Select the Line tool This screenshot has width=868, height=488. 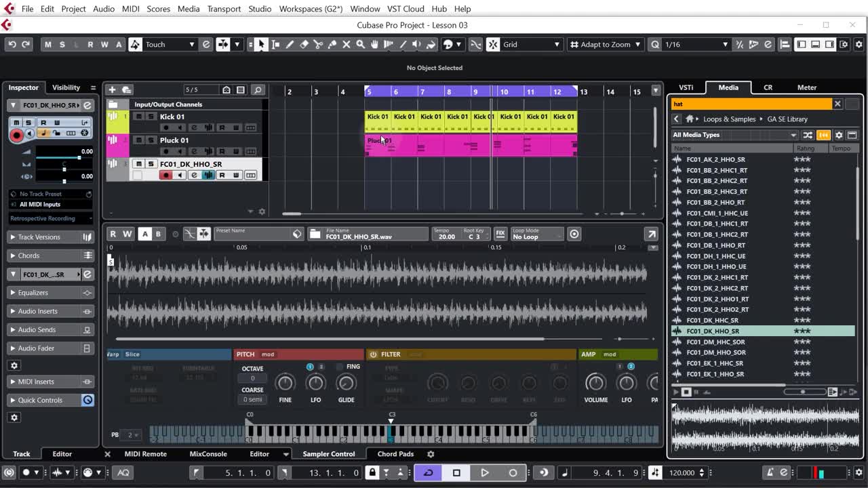tap(403, 44)
